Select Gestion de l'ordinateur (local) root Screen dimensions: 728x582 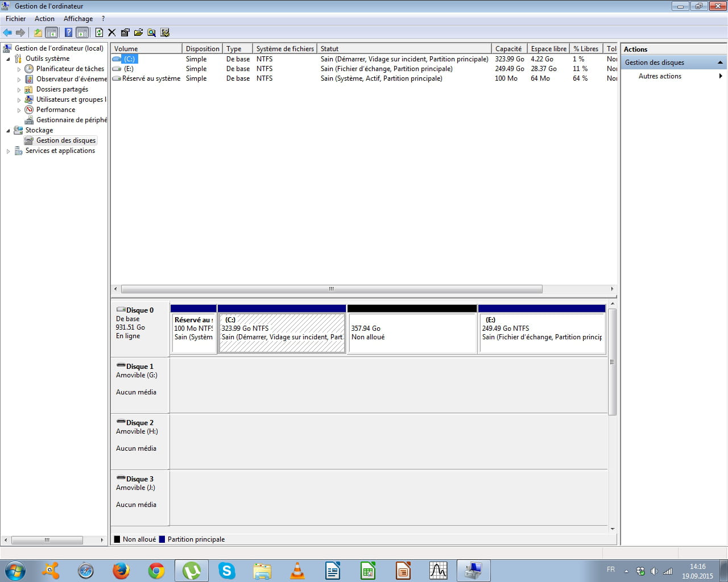[x=59, y=48]
